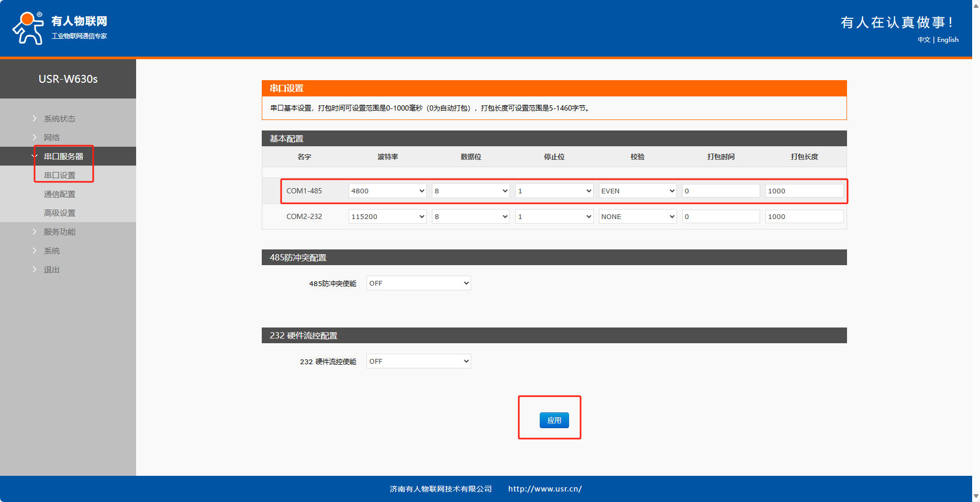
Task: Toggle the 232 硬件流控使能 OFF selector
Action: click(x=418, y=361)
